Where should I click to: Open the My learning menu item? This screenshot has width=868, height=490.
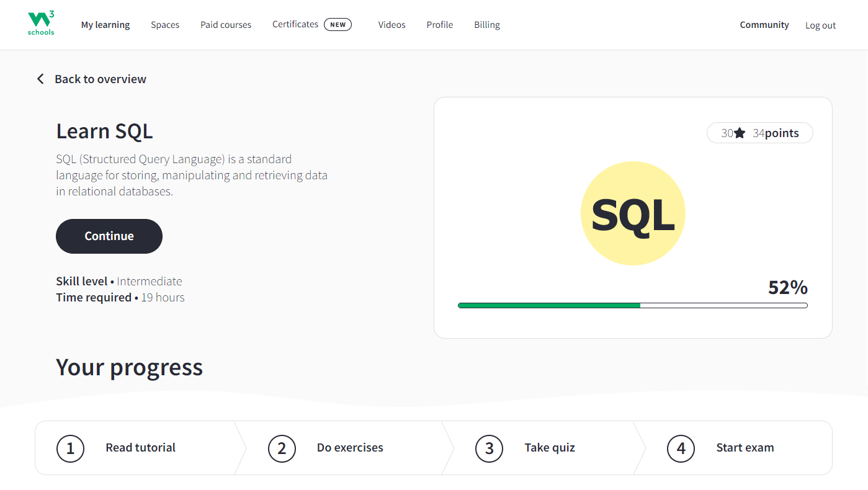105,25
